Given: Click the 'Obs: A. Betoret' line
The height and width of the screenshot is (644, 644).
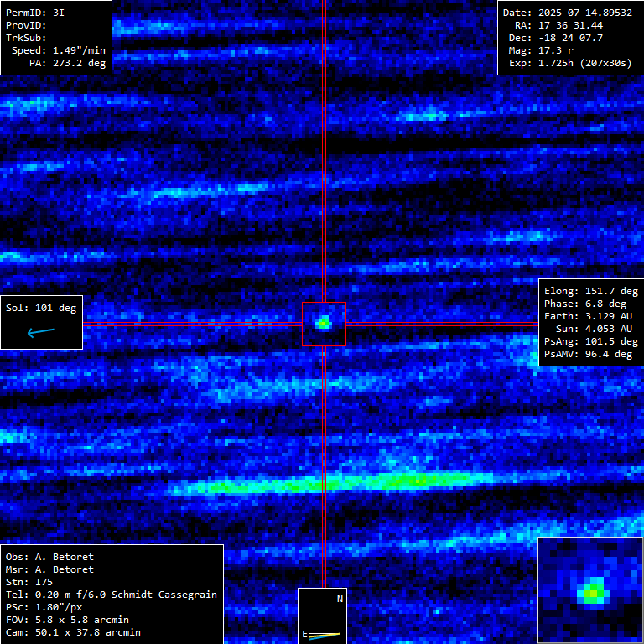Looking at the screenshot, I should [x=49, y=557].
